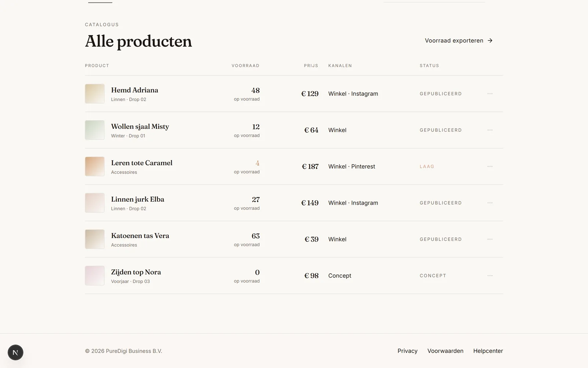The image size is (588, 368).
Task: Click the CONCEPT status of Zijden top Nora
Action: (x=433, y=276)
